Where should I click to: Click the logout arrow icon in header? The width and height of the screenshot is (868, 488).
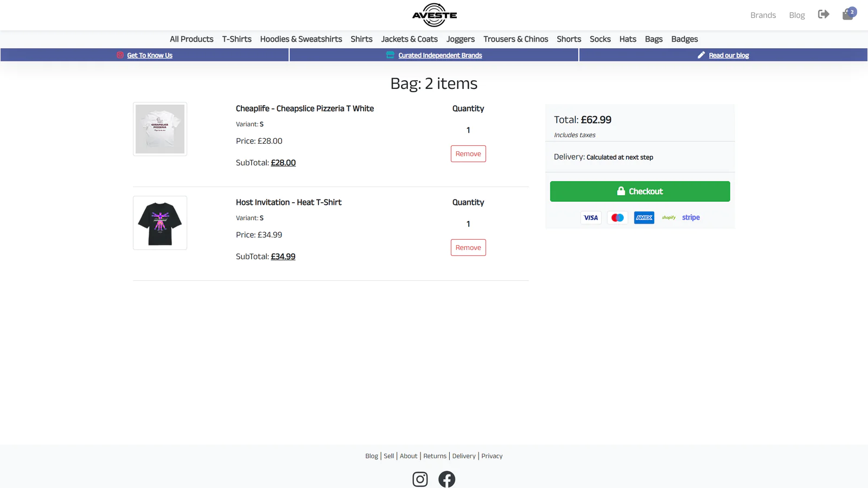824,14
